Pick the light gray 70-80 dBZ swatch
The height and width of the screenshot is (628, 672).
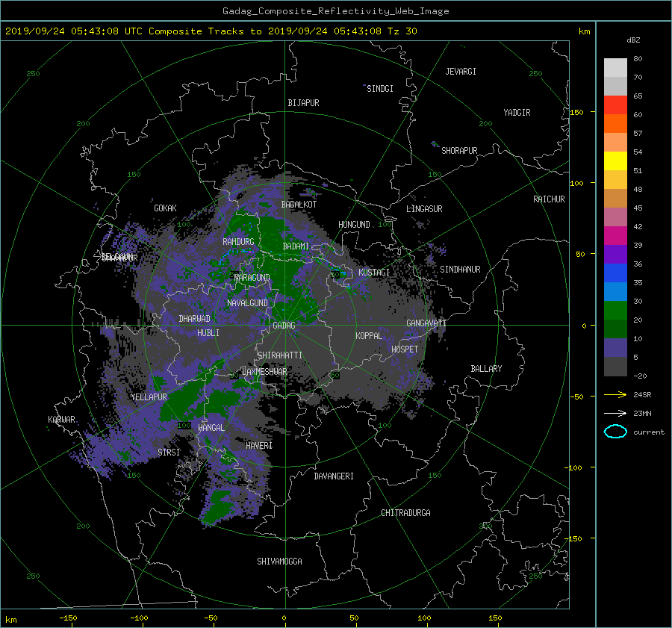pos(615,68)
